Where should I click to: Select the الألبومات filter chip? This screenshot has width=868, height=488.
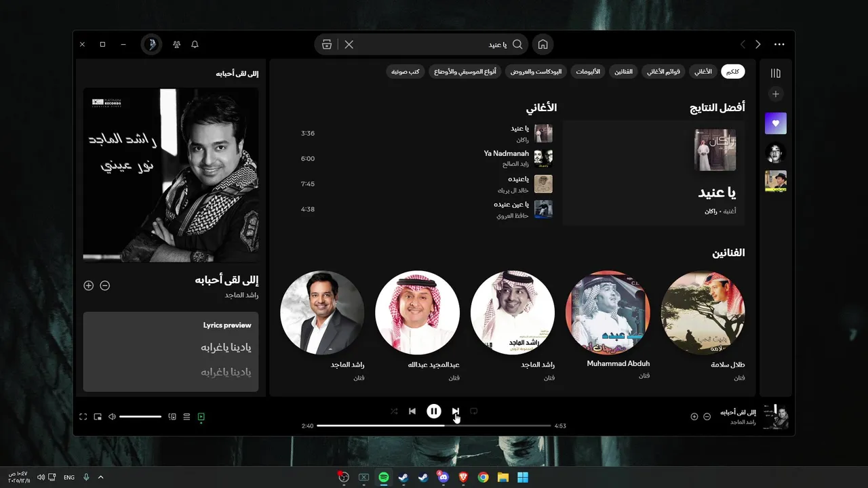point(588,71)
